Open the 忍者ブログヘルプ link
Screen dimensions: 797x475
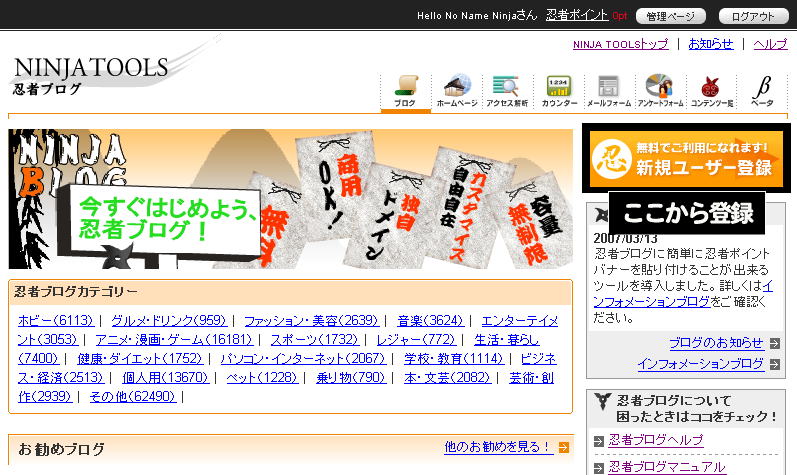656,440
